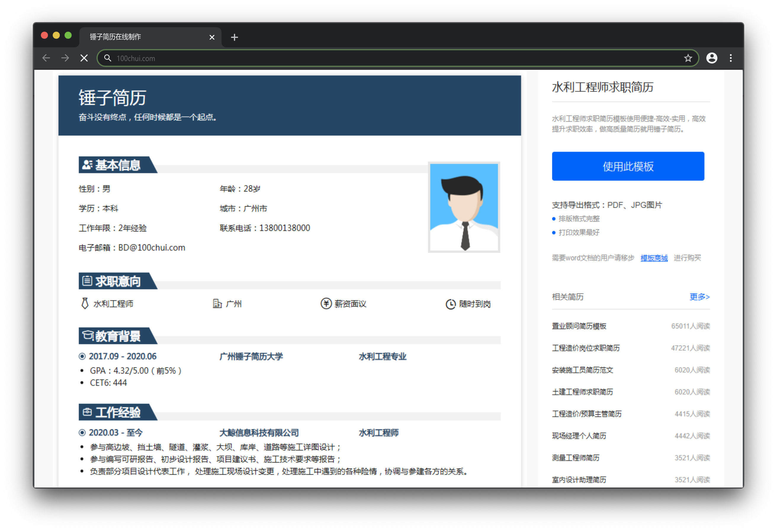Click the CET6: 444 line

tap(108, 383)
